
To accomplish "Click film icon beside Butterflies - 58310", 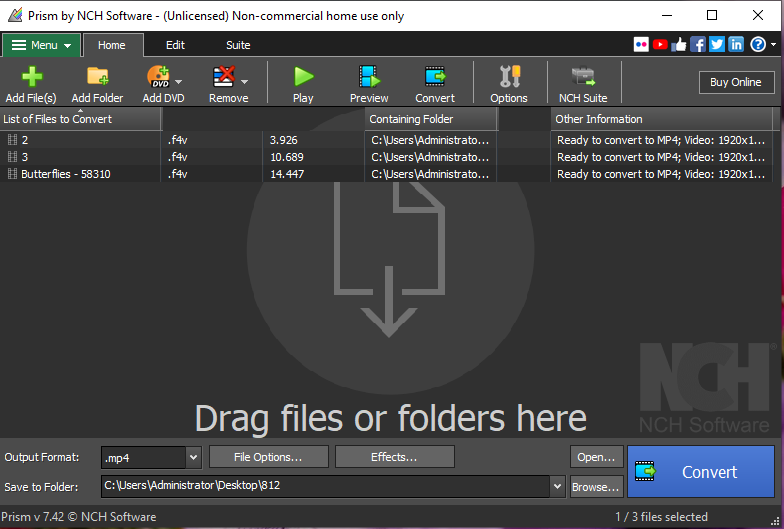I will 12,174.
